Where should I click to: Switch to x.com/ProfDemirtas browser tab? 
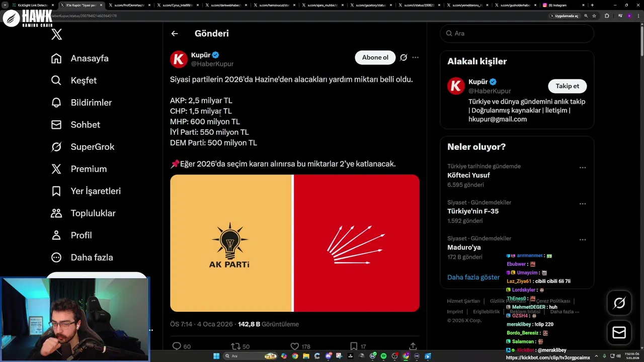point(130,5)
